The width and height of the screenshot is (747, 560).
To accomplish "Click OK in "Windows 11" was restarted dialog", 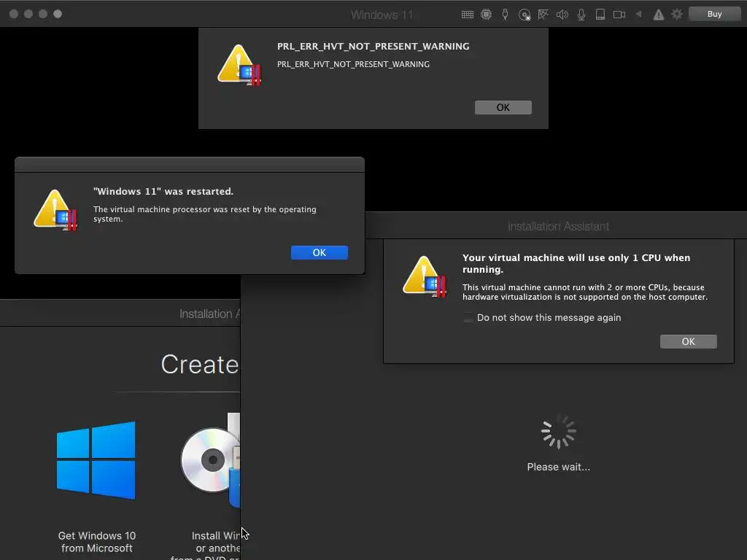I will [320, 252].
